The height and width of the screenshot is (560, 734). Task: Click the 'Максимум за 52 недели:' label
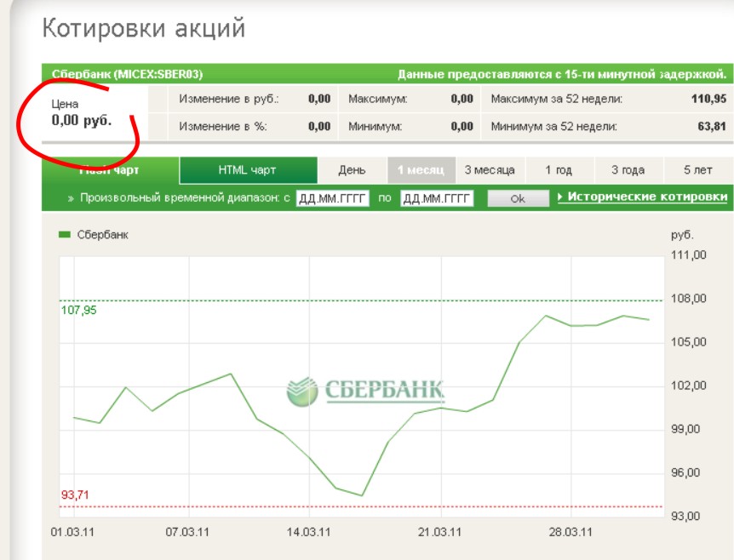(x=557, y=99)
